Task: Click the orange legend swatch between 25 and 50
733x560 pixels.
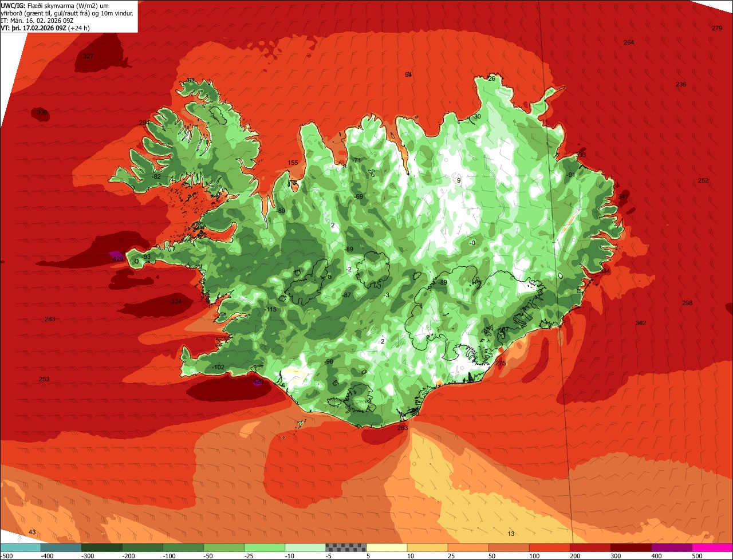Action: click(x=468, y=547)
